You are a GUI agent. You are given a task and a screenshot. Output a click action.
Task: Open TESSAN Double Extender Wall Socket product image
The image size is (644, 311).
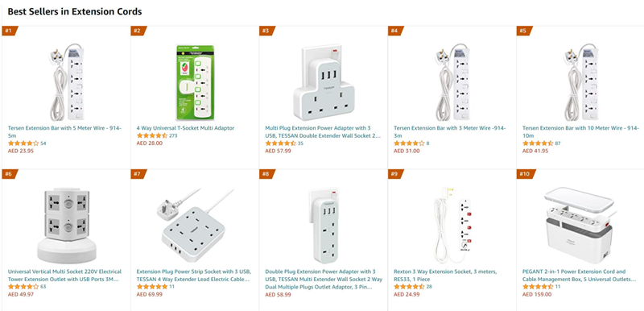click(324, 82)
